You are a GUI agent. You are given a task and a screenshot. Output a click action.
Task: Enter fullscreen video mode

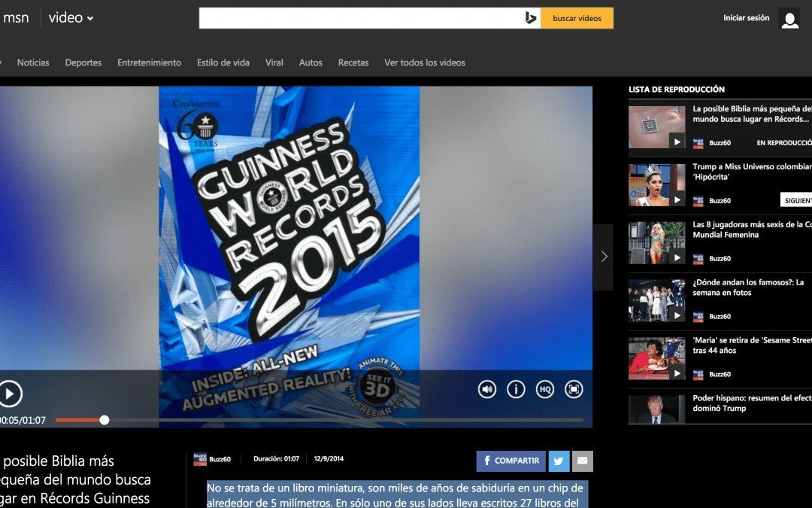(574, 389)
